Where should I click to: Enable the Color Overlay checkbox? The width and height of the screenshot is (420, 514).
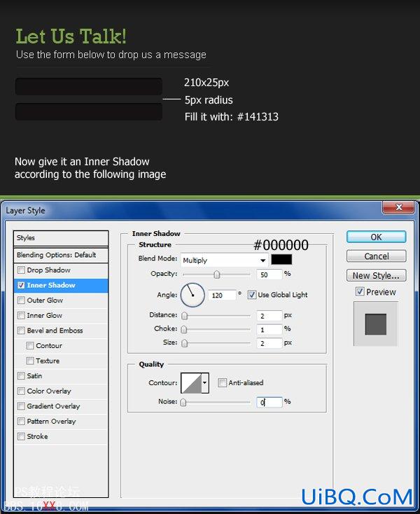[21, 391]
